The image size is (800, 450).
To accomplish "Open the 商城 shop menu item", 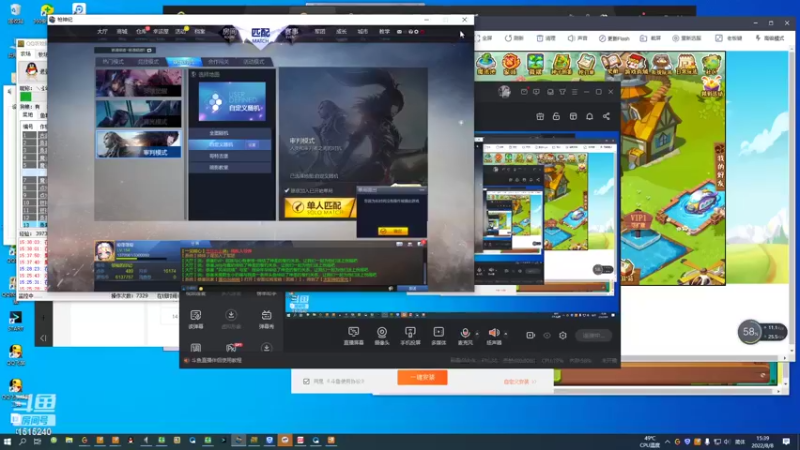I will tap(121, 32).
